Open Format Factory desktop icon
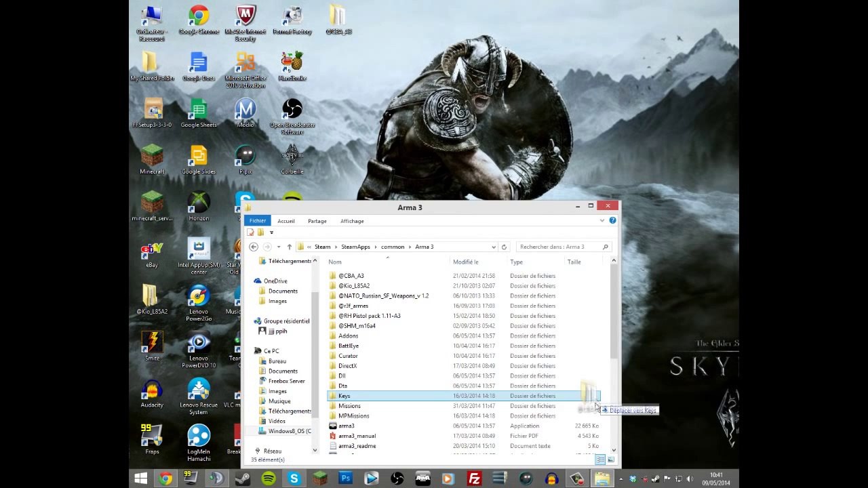 292,20
